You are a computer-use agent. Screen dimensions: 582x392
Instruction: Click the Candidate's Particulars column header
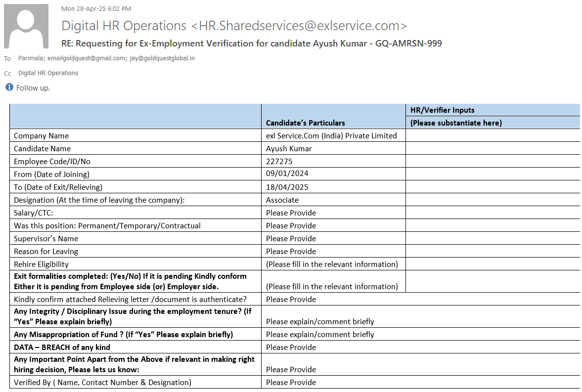point(306,123)
